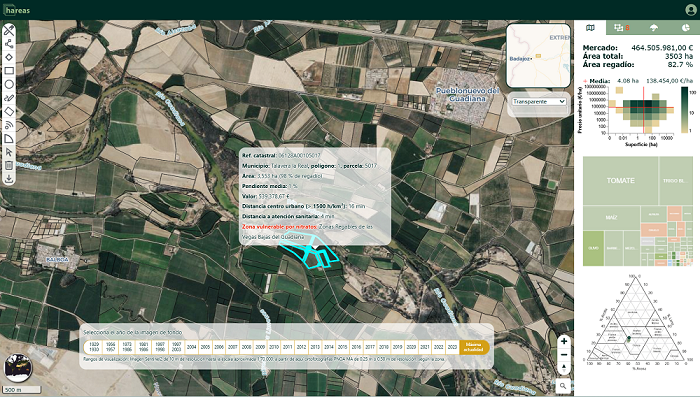Select the 2018 imagery year
The height and width of the screenshot is (397, 700).
384,347
